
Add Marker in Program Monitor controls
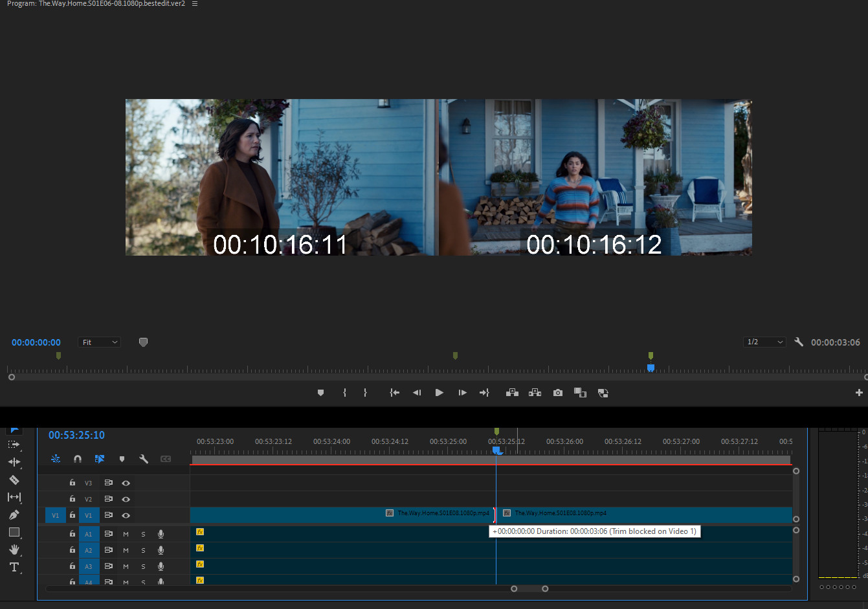pos(320,393)
